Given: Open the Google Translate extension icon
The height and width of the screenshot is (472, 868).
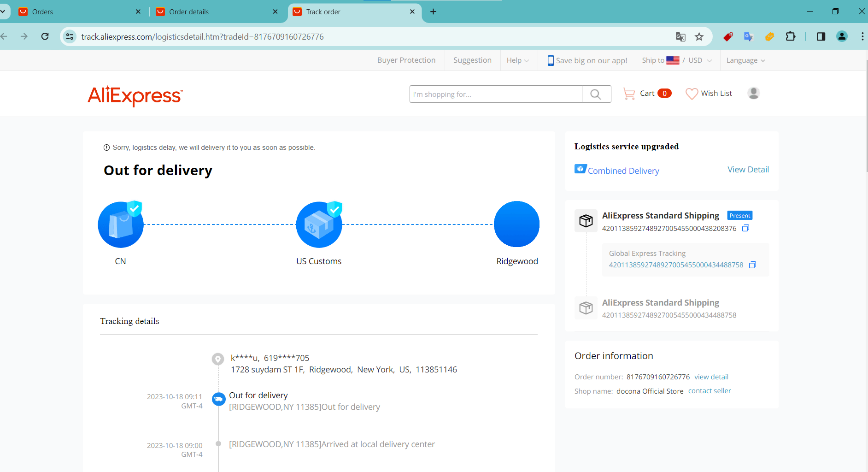Looking at the screenshot, I should [749, 36].
